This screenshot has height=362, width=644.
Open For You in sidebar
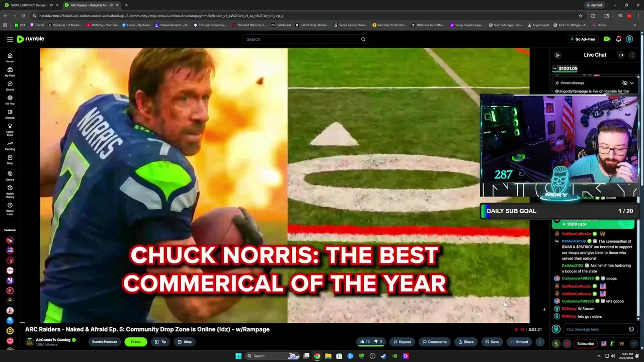[10, 100]
